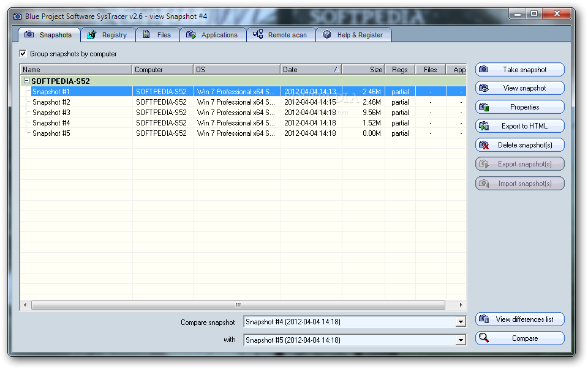Screen dimensions: 588x369
Task: Click the Registry tab icon
Action: coord(92,35)
